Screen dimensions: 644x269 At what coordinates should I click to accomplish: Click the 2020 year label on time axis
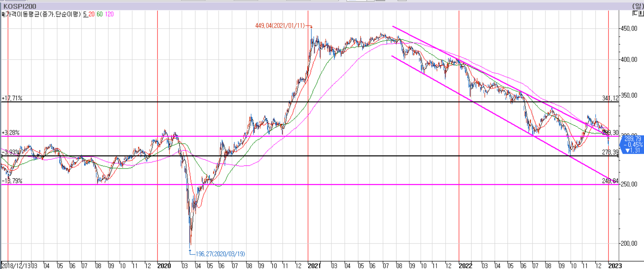(x=164, y=266)
